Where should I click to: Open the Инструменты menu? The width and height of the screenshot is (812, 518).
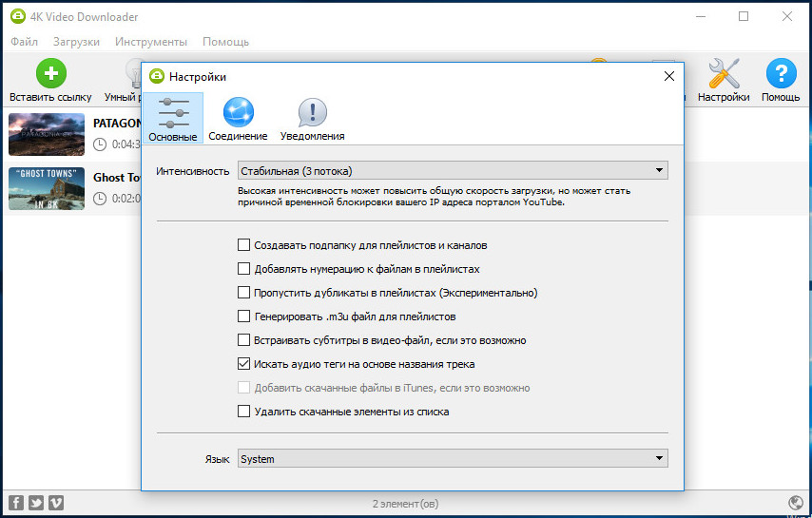[x=150, y=42]
